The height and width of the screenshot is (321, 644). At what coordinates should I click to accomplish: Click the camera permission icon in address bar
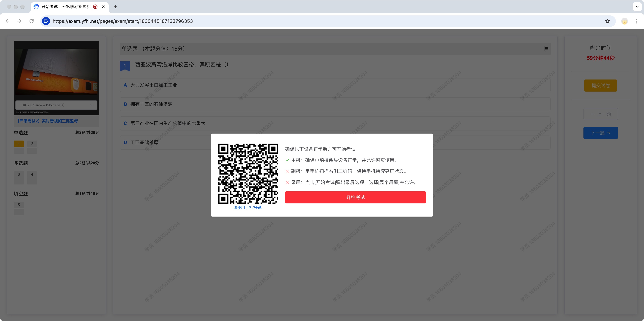click(46, 21)
